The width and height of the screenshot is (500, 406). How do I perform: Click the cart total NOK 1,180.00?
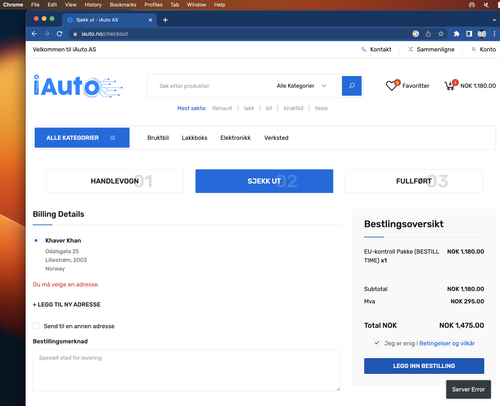tap(478, 86)
